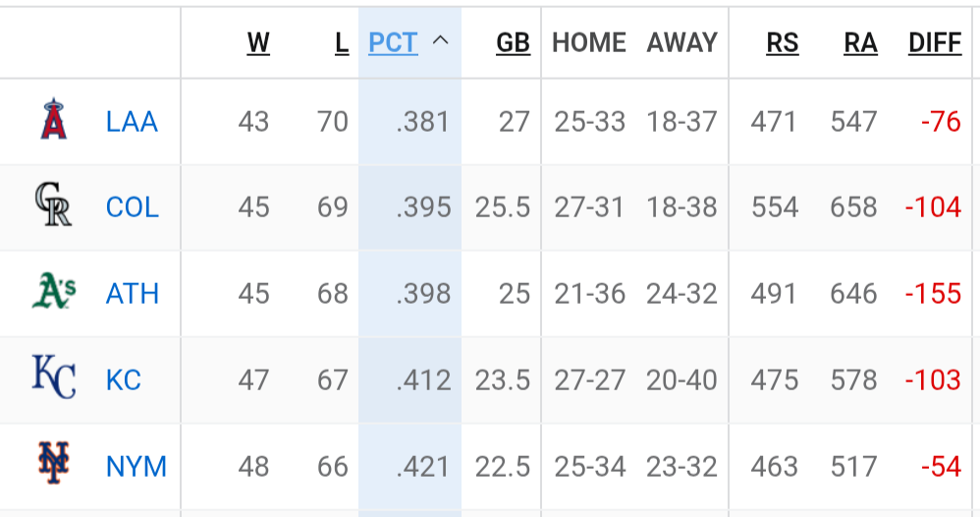Toggle the PCT sort arrow
The height and width of the screenshot is (517, 980).
point(441,41)
